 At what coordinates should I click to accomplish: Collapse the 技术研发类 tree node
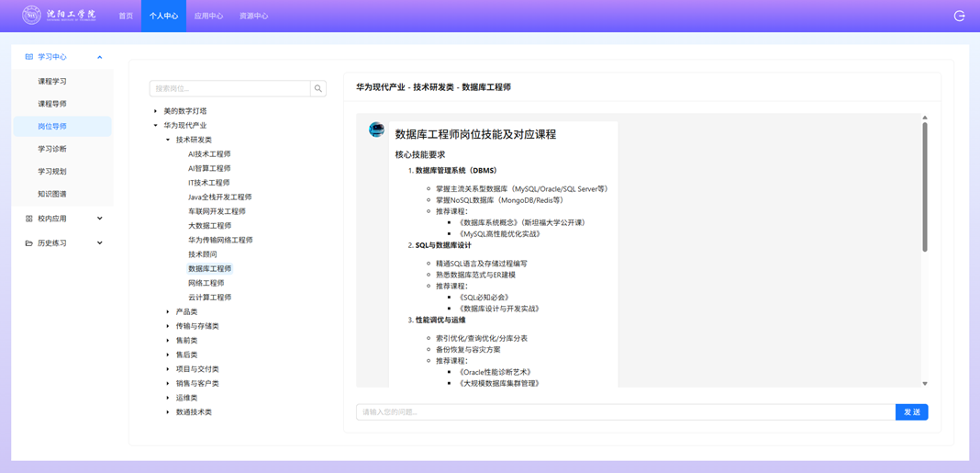(x=168, y=141)
